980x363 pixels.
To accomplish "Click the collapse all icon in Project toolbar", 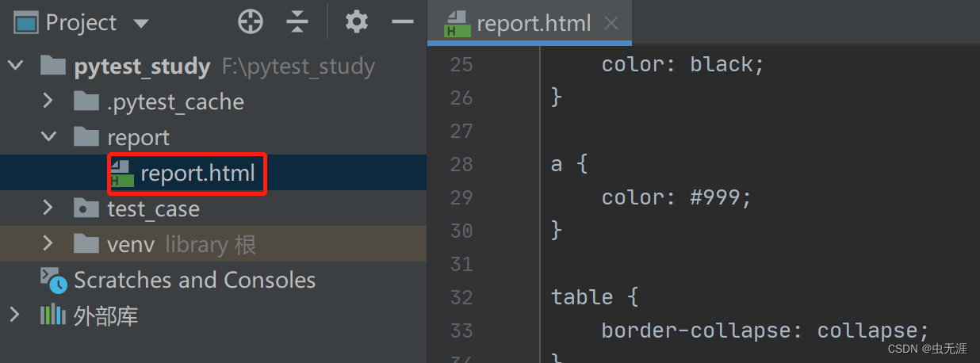I will [x=297, y=22].
